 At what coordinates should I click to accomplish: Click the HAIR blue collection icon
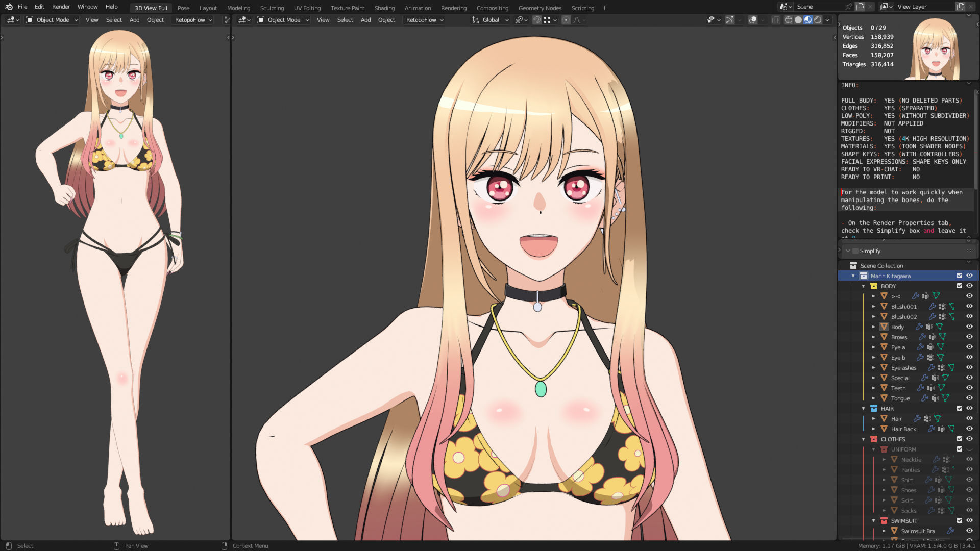click(x=874, y=408)
